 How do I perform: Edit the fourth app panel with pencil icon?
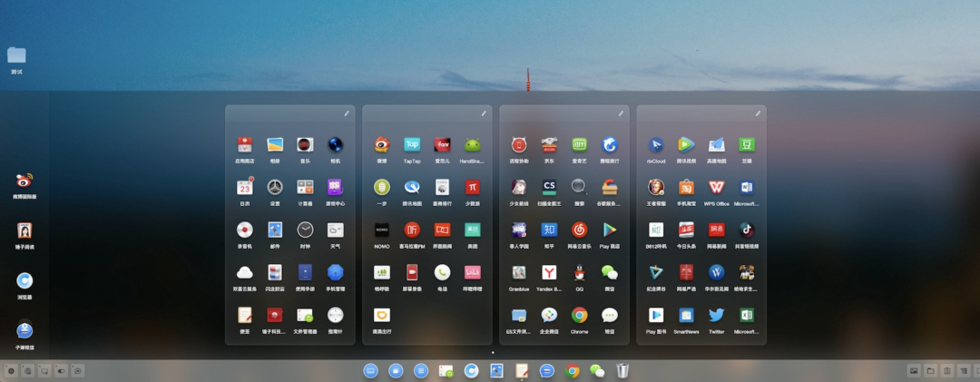point(758,113)
